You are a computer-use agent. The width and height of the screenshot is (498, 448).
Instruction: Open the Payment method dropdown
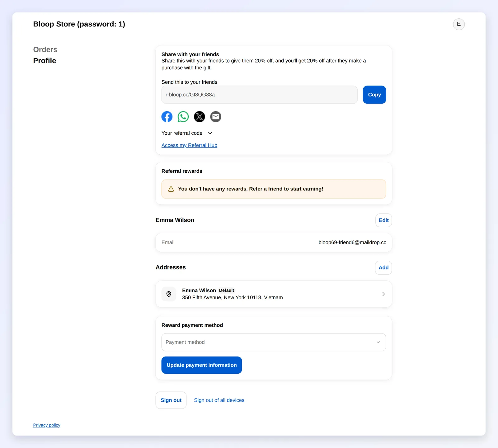point(274,342)
